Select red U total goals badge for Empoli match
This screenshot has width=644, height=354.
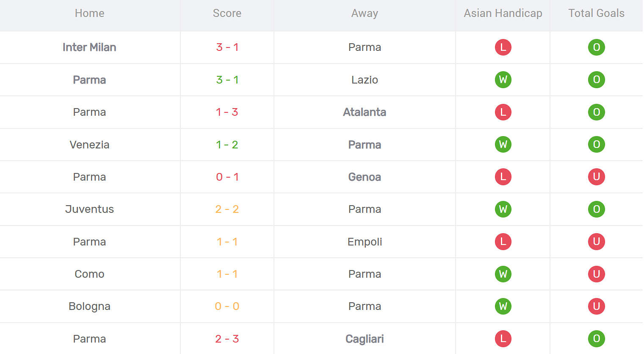(596, 242)
